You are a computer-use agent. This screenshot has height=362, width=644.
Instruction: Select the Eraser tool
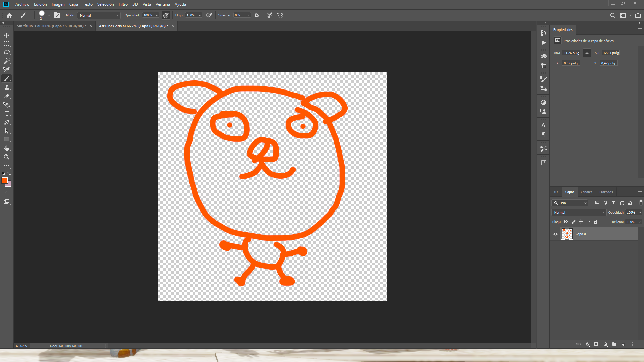(x=7, y=96)
